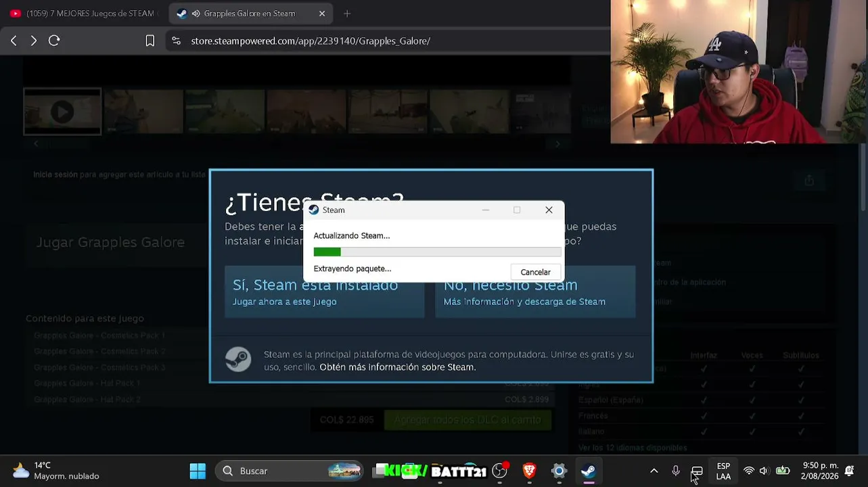Open a new browser tab
This screenshot has width=868, height=487.
click(347, 14)
